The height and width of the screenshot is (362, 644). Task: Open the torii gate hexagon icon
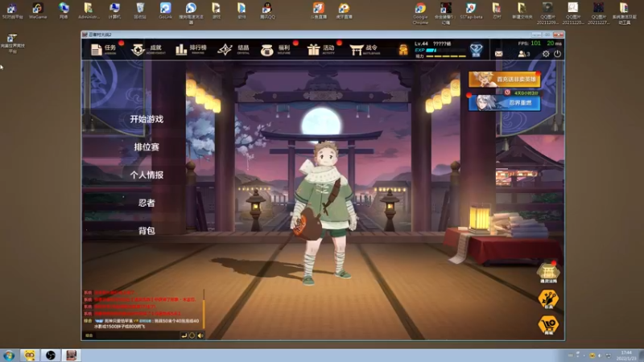point(548,273)
